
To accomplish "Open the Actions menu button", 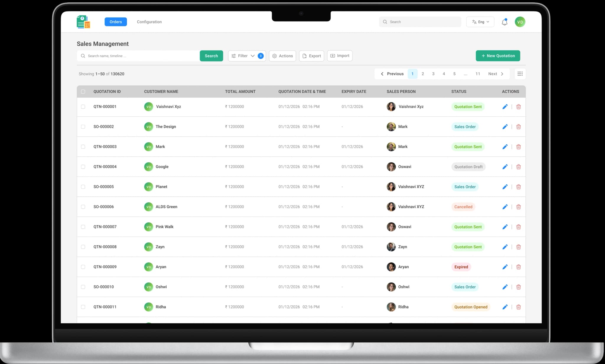I will pos(282,56).
